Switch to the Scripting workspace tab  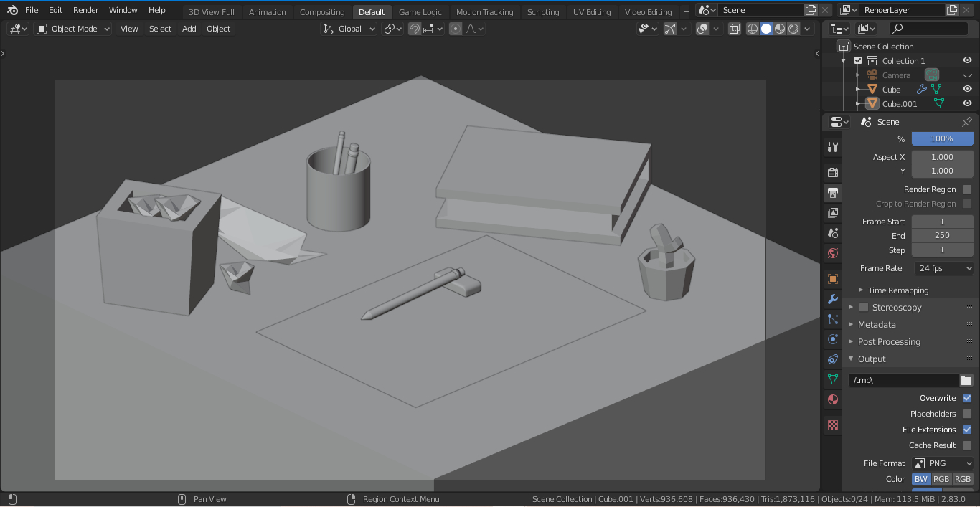tap(543, 11)
